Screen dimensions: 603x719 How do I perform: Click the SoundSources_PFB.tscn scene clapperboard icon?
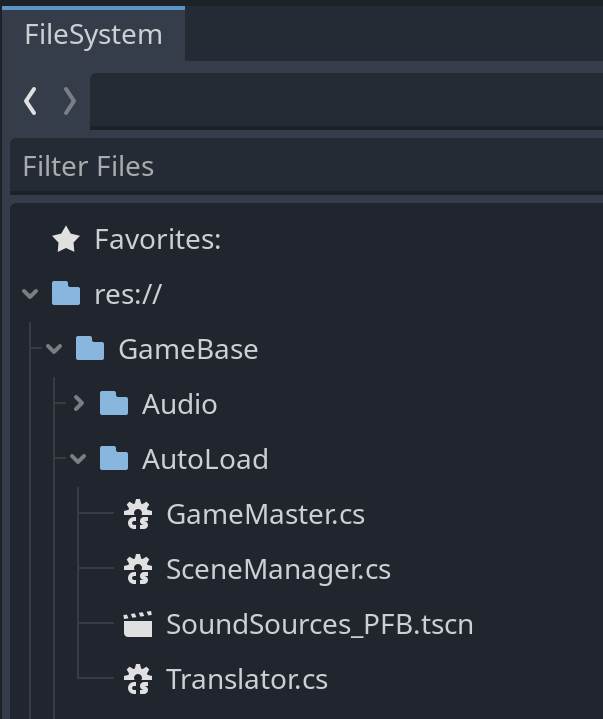[137, 625]
